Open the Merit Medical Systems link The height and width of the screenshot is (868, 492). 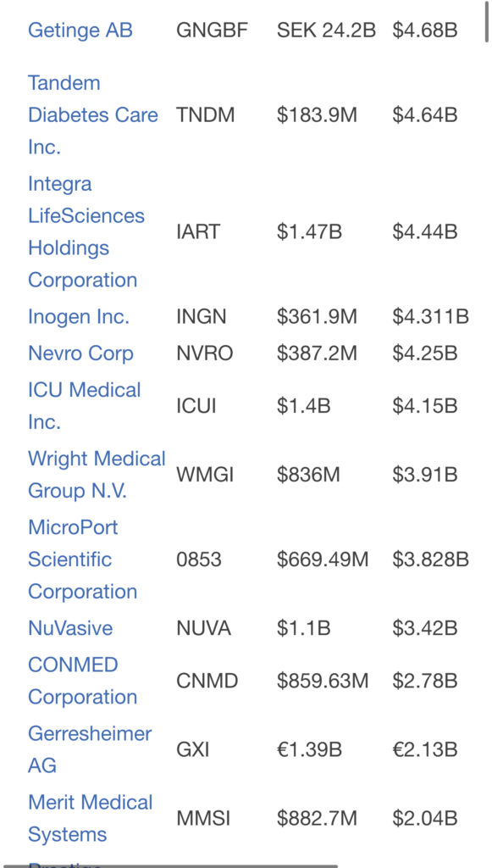pos(90,818)
